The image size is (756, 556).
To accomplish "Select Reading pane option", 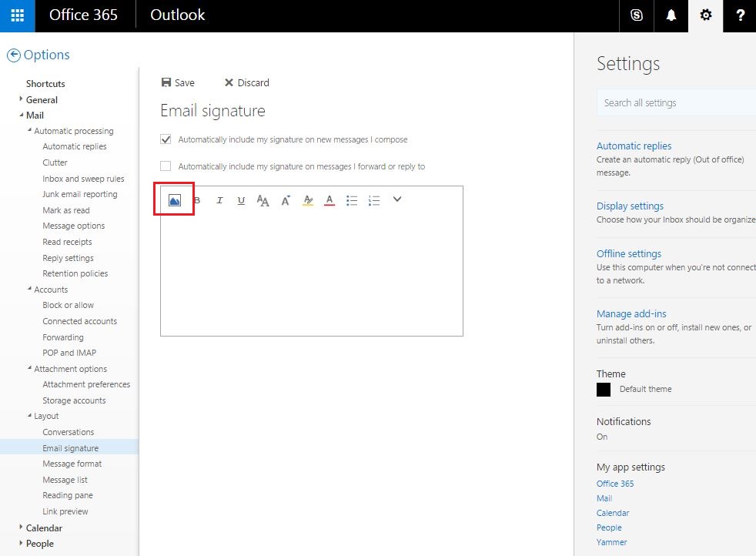I will coord(68,496).
